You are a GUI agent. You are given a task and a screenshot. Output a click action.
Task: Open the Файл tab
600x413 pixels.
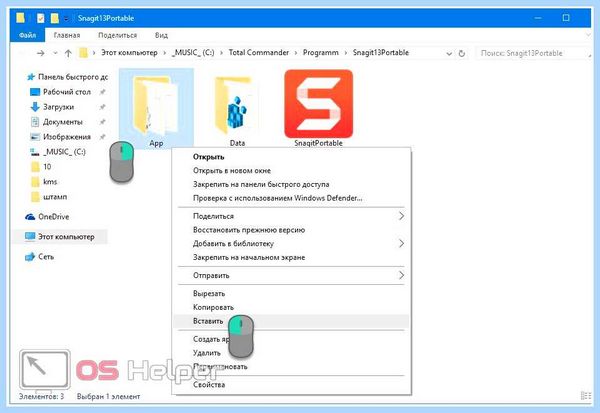pos(28,35)
